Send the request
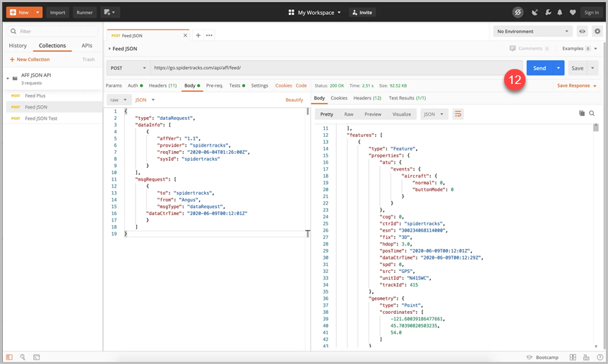 pyautogui.click(x=540, y=68)
